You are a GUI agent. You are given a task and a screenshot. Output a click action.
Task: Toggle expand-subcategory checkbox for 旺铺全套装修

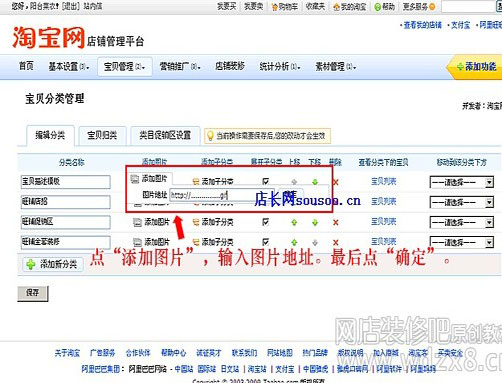266,242
